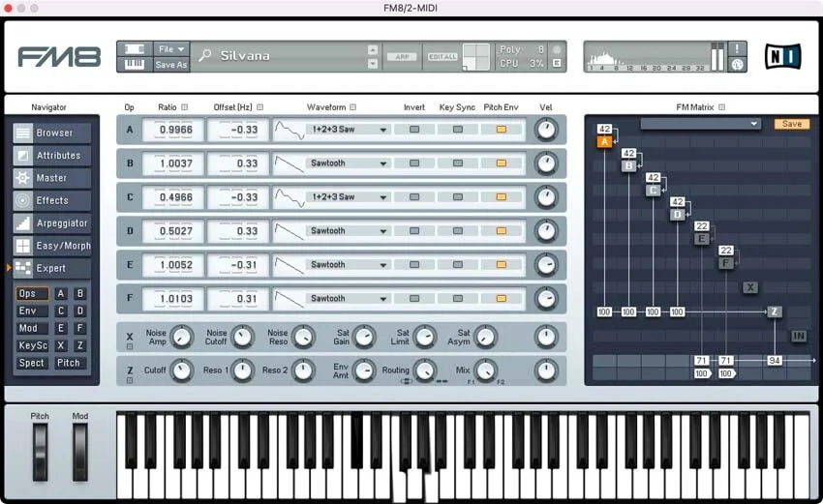Select the X noise block in FM Matrix
Screen dimensions: 823x504
(750, 287)
